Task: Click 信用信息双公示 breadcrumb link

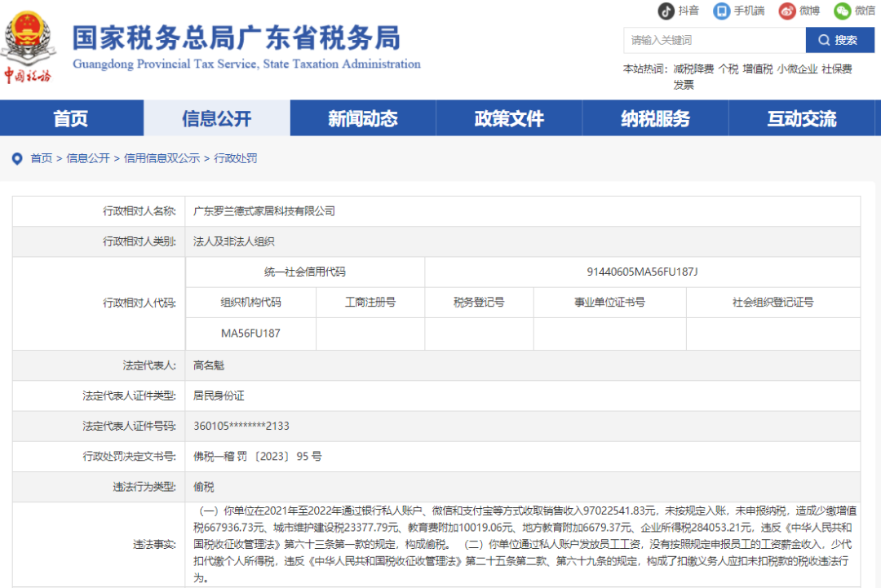Action: [162, 158]
